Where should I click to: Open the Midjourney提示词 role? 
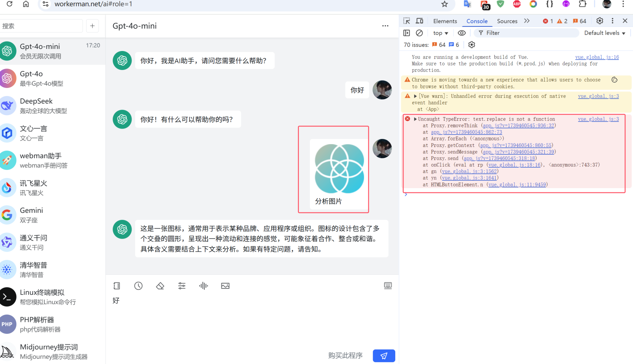53,351
